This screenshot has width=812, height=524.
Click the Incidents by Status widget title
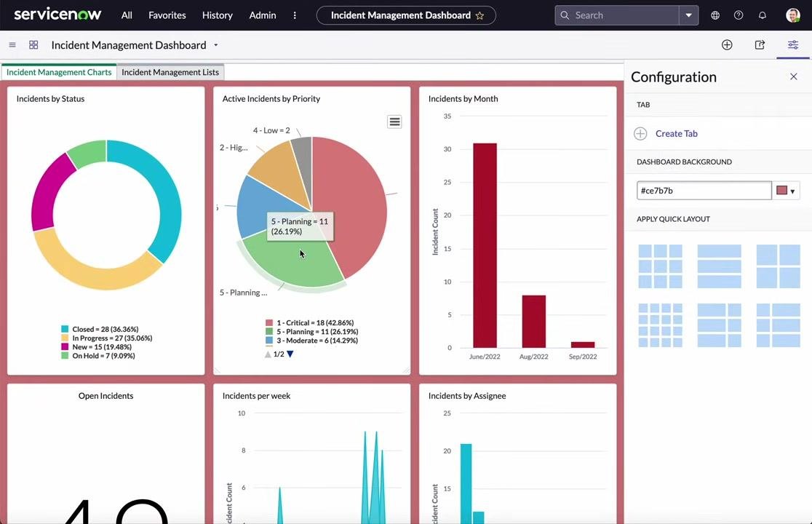click(x=50, y=98)
